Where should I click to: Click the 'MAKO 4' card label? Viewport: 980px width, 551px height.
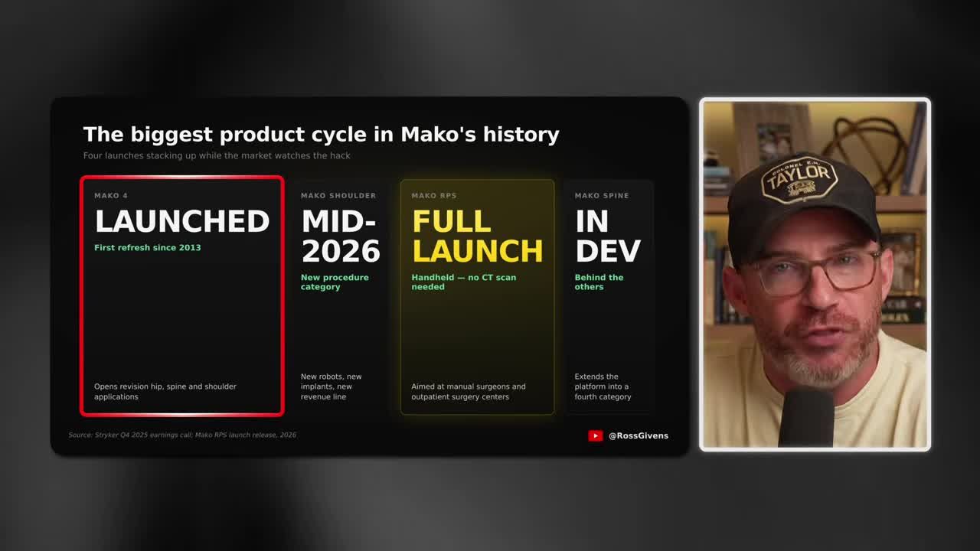[x=111, y=196]
